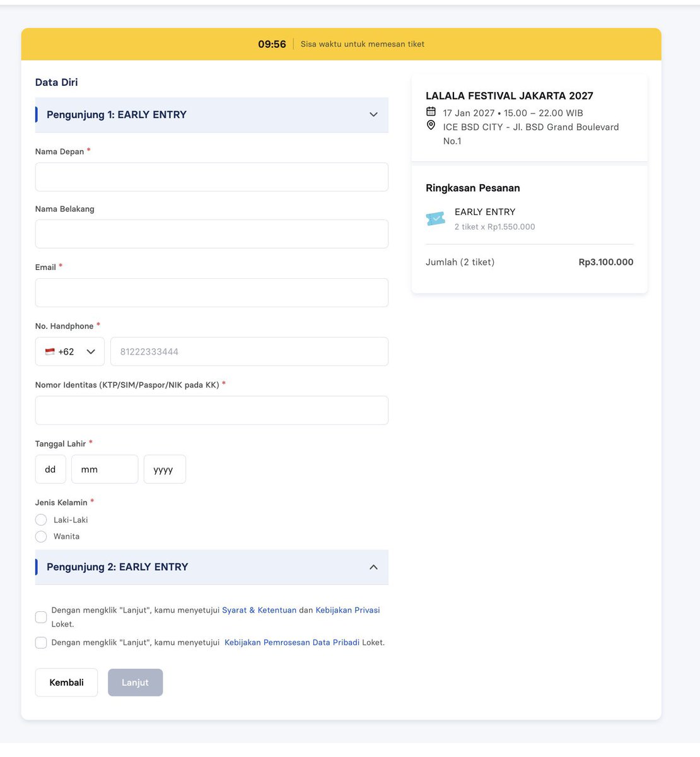Viewport: 700px width, 757px height.
Task: Click the yyyy year of birth field
Action: click(165, 469)
